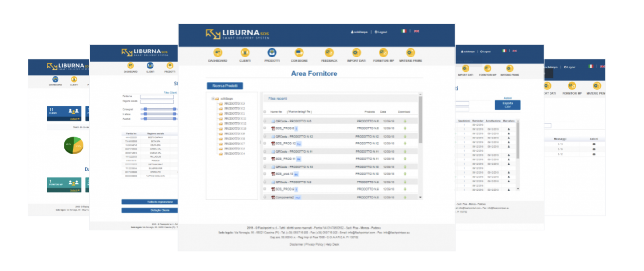
Task: Tick the select-all checkbox beside Nome file
Action: (265, 112)
